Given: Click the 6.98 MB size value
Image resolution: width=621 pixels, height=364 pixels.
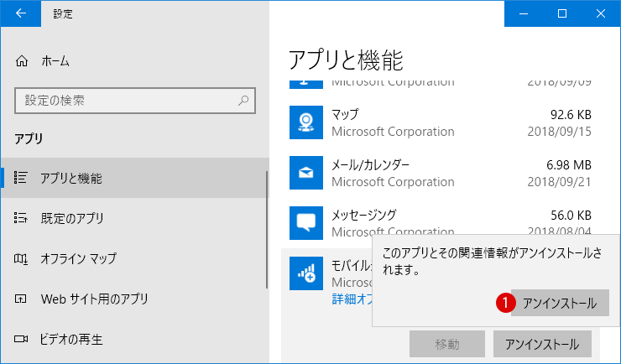Looking at the screenshot, I should pos(569,165).
